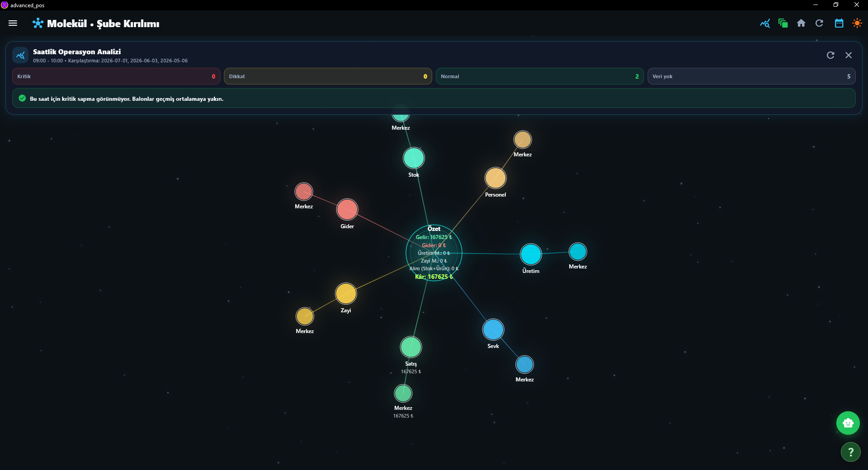Select the Normal status card
The width and height of the screenshot is (868, 470).
540,76
